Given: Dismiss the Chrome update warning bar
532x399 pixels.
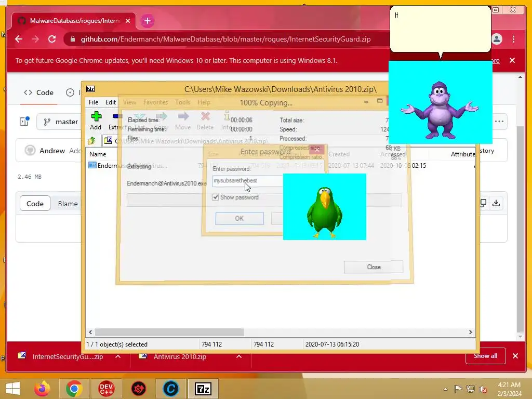Looking at the screenshot, I should pyautogui.click(x=512, y=60).
